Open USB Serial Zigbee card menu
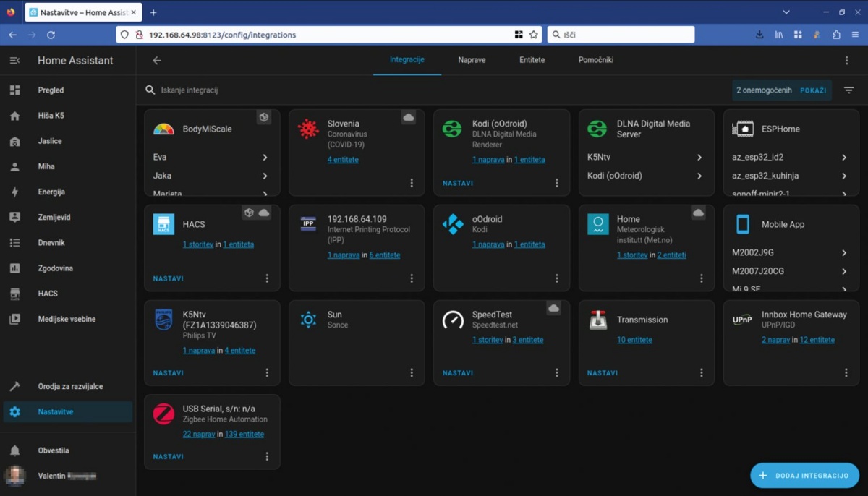Viewport: 868px width, 496px height. pos(267,457)
